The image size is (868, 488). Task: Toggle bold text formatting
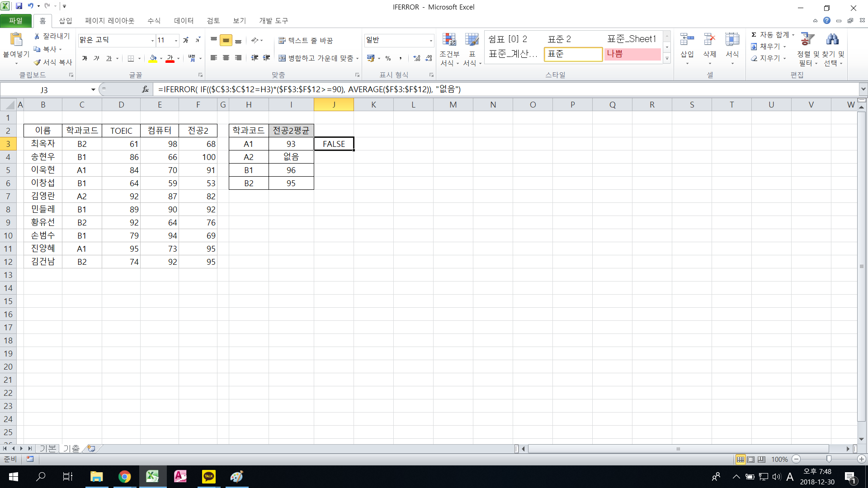(x=85, y=58)
